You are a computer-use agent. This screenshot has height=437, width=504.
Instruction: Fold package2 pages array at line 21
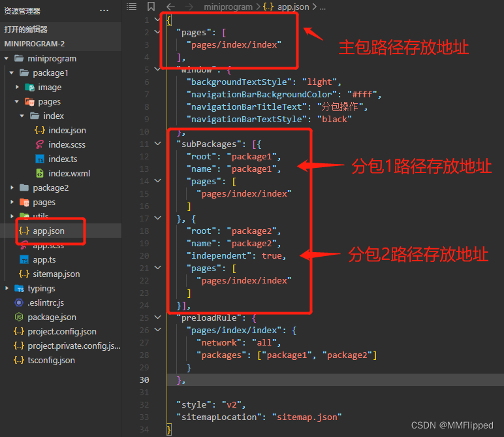click(157, 268)
